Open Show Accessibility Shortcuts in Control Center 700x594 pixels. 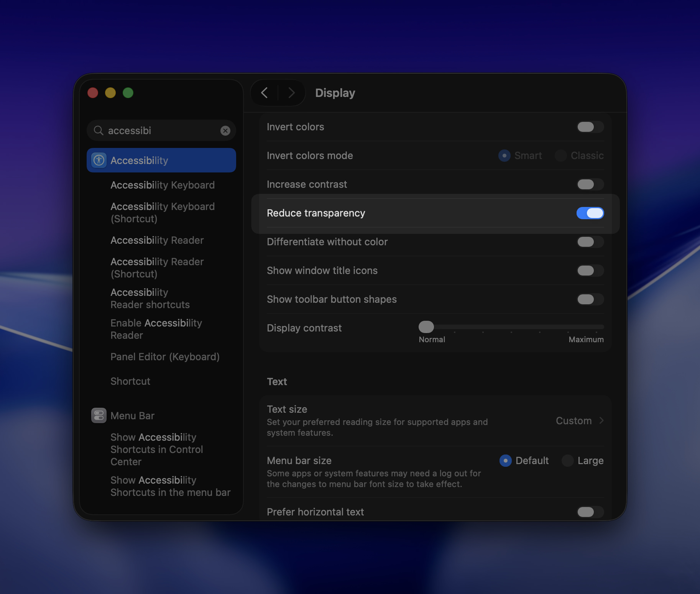pyautogui.click(x=156, y=449)
